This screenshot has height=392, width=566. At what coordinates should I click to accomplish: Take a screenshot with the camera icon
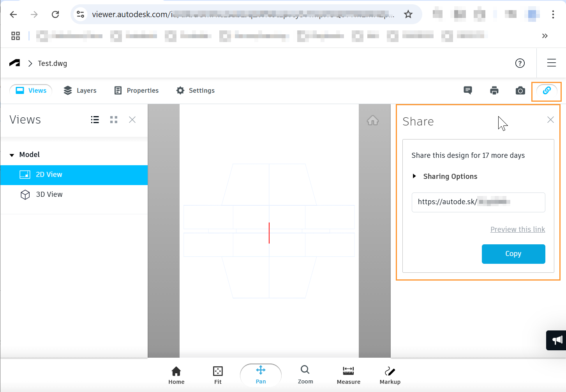(520, 90)
